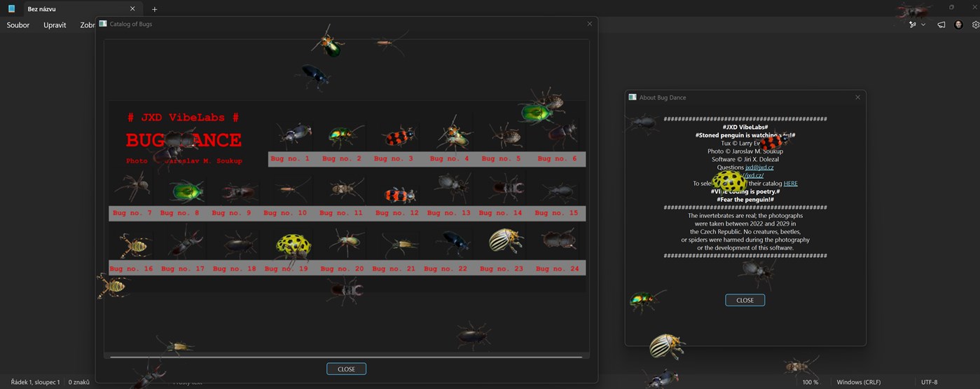The width and height of the screenshot is (980, 389).
Task: Open the Notepad AI rewrite pen icon
Action: pos(913,25)
